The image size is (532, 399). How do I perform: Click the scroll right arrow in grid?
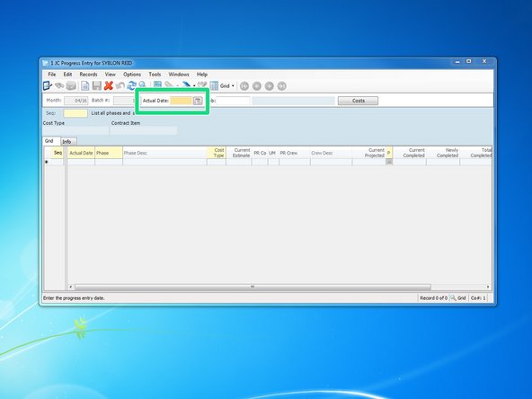click(488, 287)
